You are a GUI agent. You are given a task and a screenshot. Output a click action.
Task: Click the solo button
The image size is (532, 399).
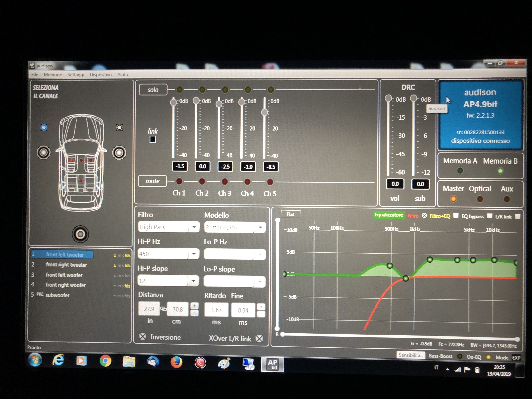click(153, 89)
